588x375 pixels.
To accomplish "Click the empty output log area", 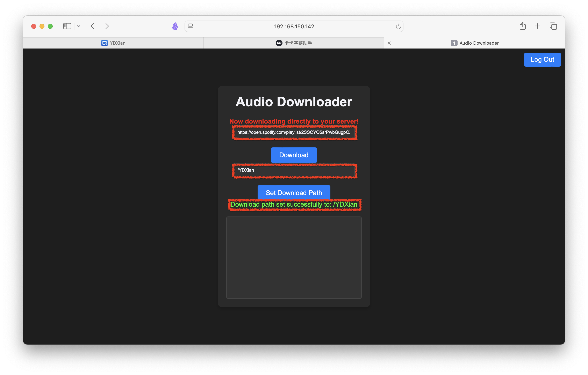I will pos(294,257).
